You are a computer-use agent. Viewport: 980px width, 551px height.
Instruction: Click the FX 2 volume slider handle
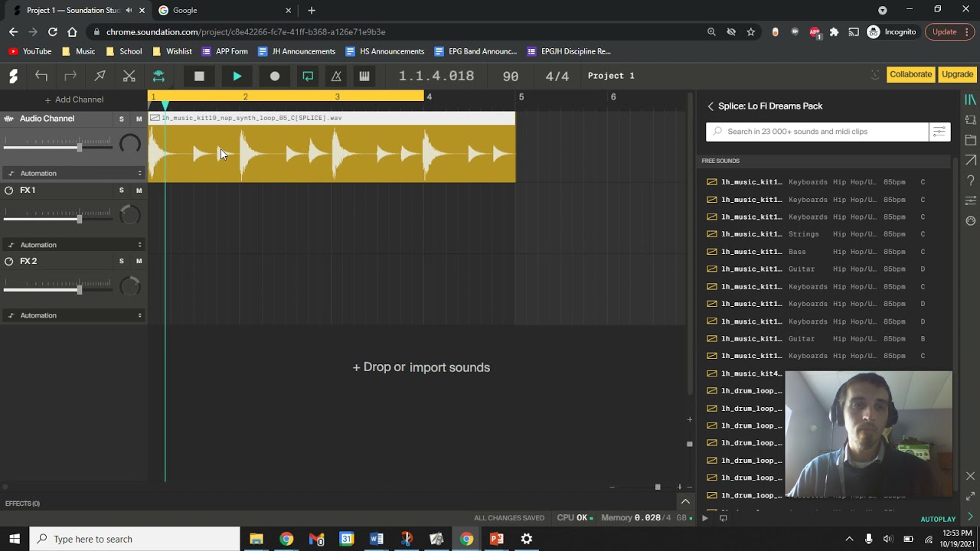coord(79,289)
